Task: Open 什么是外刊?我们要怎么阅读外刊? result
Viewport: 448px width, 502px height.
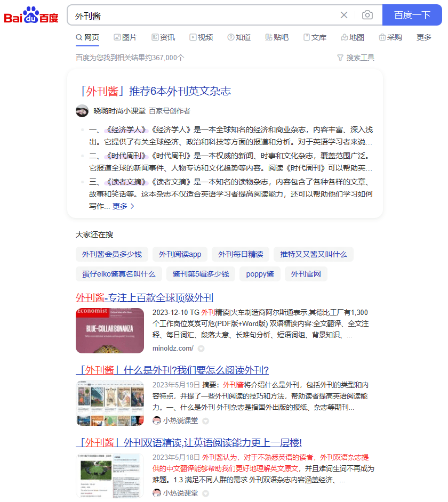Action: click(x=172, y=370)
